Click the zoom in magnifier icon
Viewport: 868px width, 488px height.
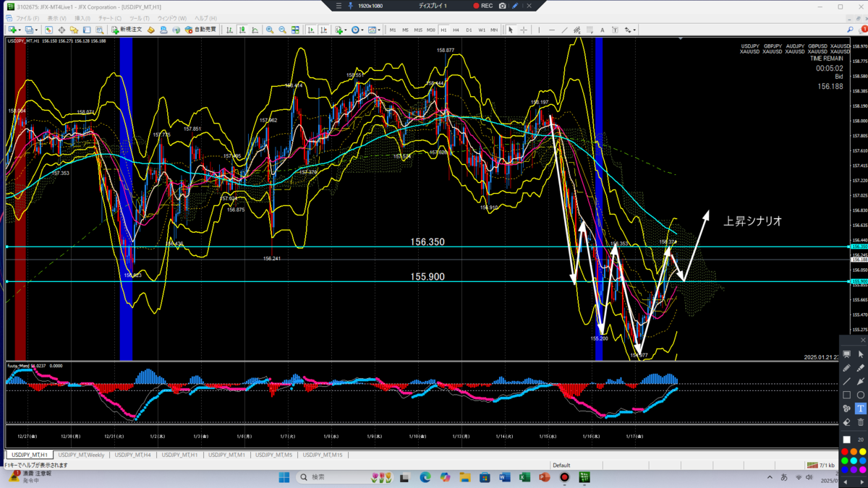(x=269, y=30)
